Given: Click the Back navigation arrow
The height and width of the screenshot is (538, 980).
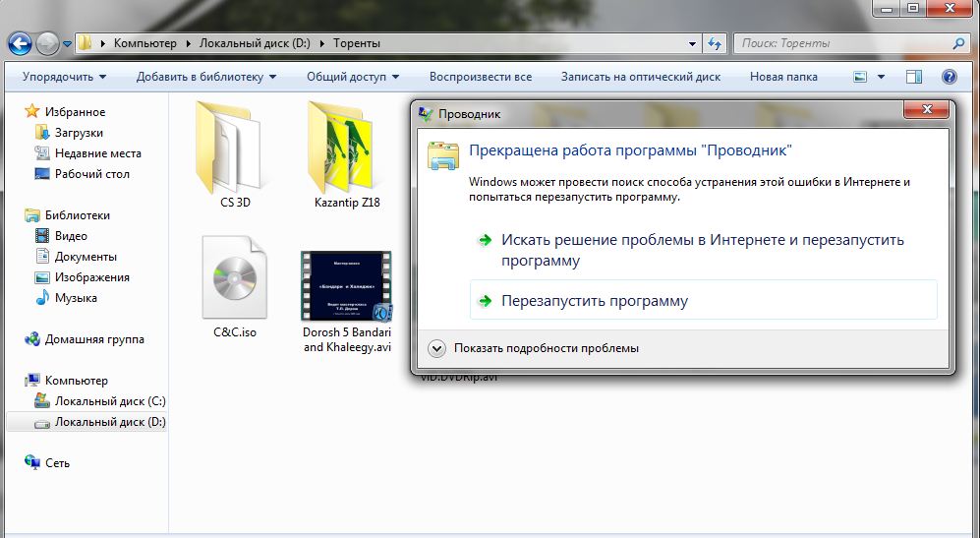Looking at the screenshot, I should click(20, 44).
